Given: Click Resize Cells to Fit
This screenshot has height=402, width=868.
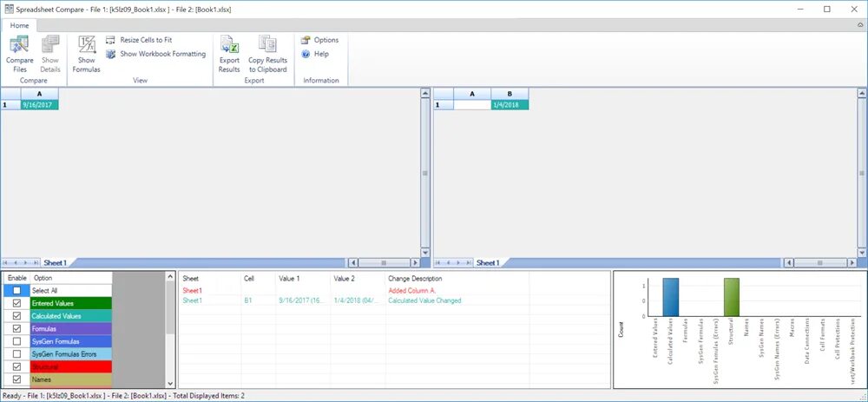Looking at the screenshot, I should (139, 40).
